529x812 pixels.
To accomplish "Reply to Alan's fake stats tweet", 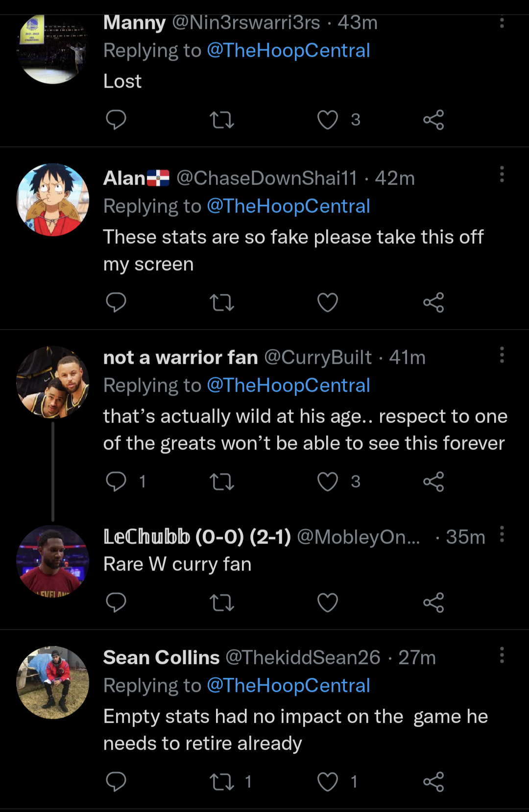I will (116, 302).
